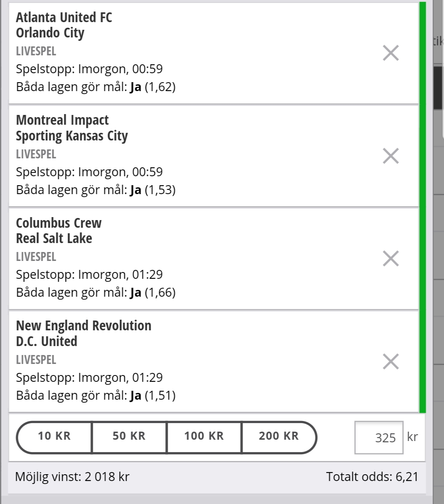This screenshot has height=504, width=444.
Task: Remove the Montreal Impact vs Sporting Kansas City bet
Action: point(391,156)
